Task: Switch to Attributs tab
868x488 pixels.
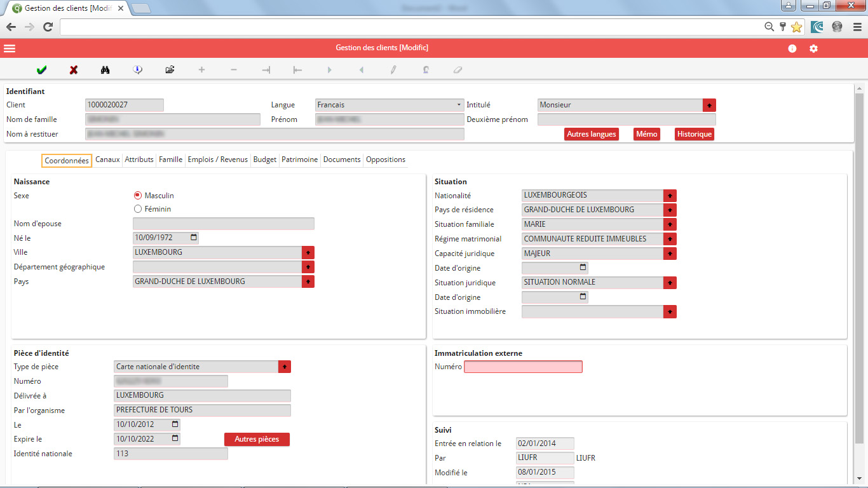Action: pyautogui.click(x=139, y=159)
